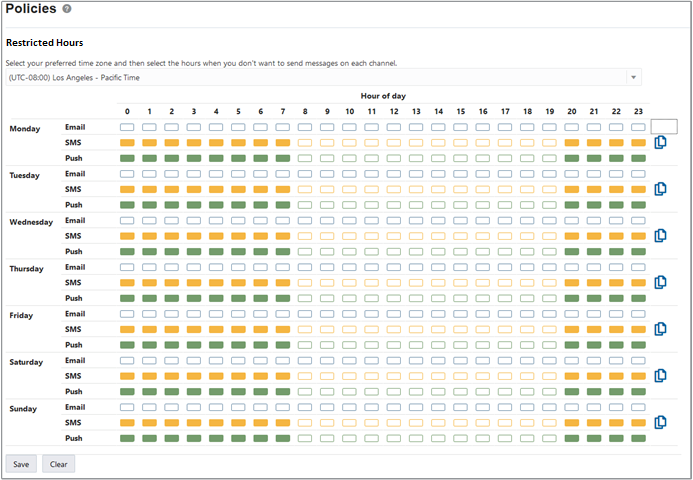Click the copy icon for Friday
The image size is (693, 480).
coord(660,329)
